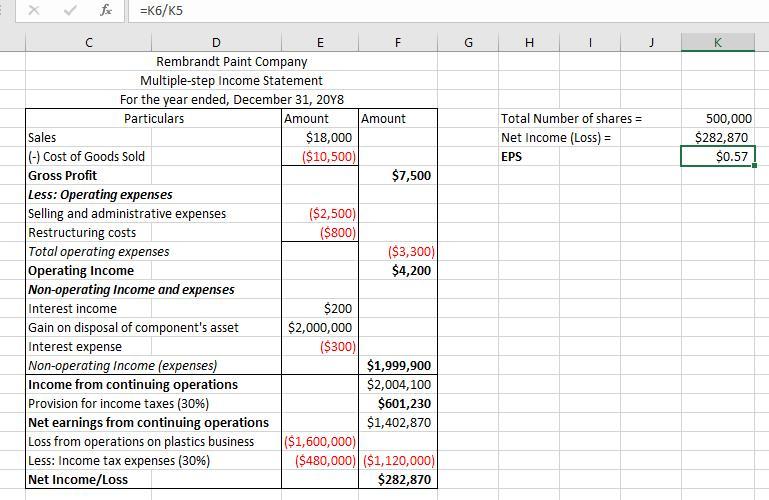This screenshot has width=769, height=500.
Task: Select column K header
Action: point(717,42)
